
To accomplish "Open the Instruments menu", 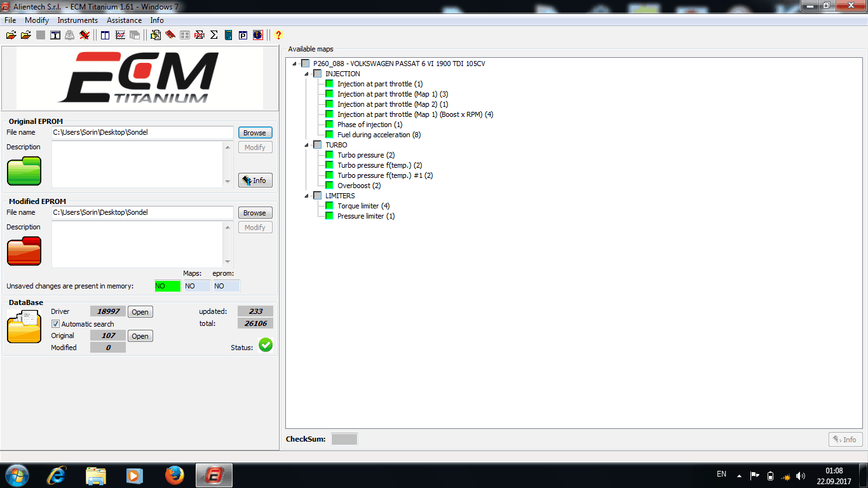I will pyautogui.click(x=78, y=20).
